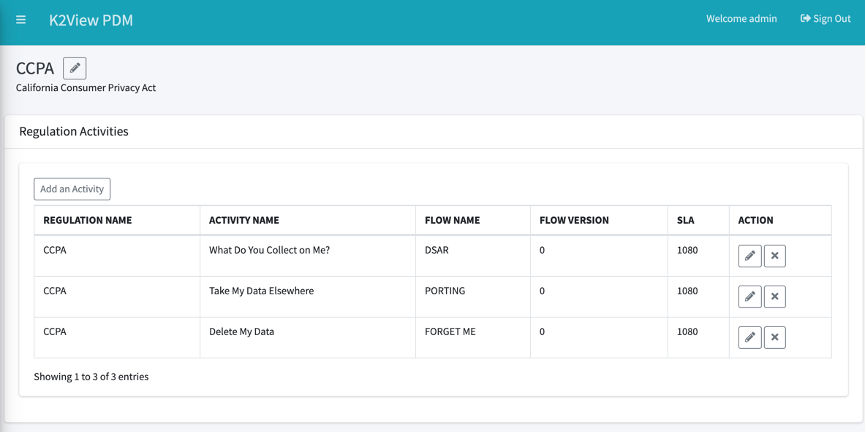
Task: Delete the 'Delete My Data' activity row
Action: (x=774, y=338)
